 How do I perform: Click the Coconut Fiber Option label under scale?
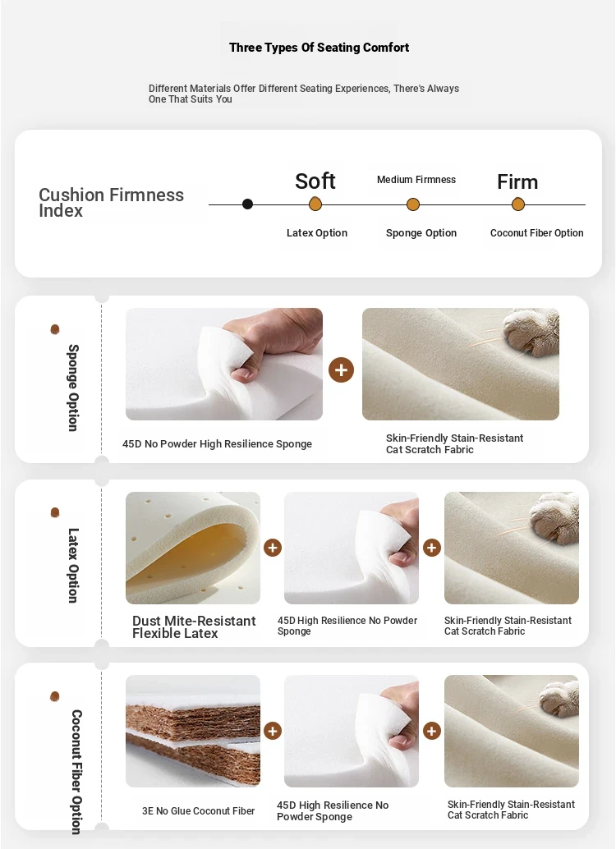coord(537,233)
